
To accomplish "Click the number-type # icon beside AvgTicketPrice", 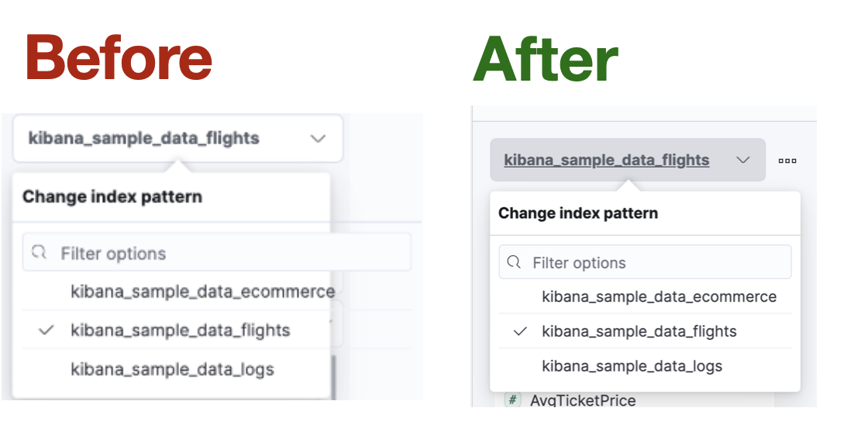I will [512, 400].
